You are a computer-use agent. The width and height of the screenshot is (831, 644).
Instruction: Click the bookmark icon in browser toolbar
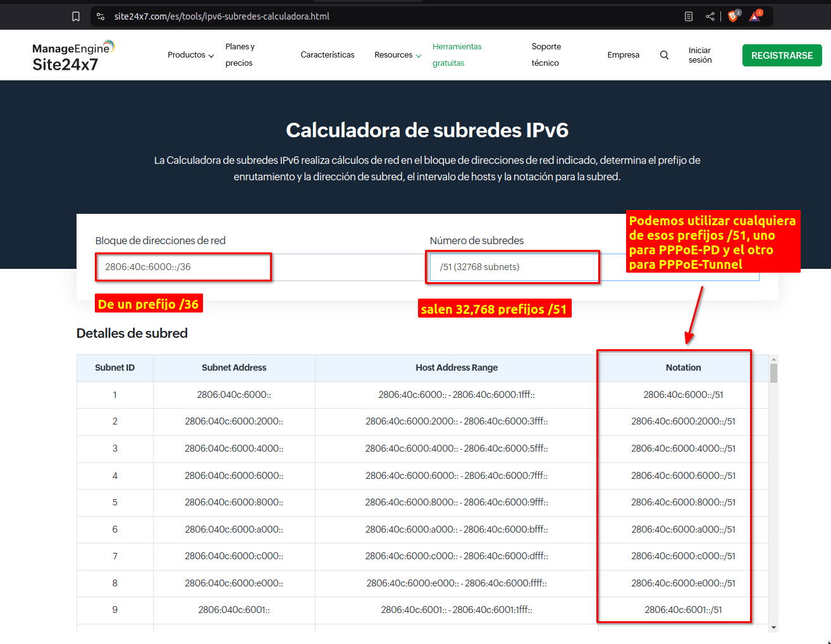click(76, 16)
